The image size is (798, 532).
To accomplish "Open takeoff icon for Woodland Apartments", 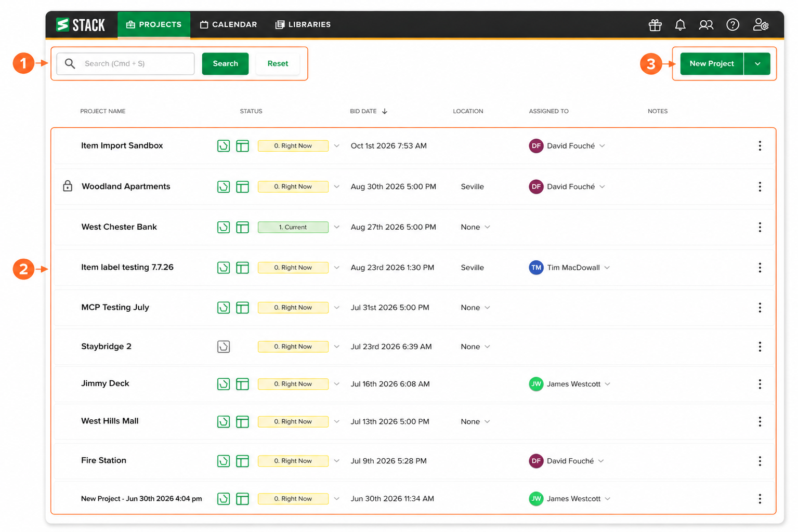I will pos(224,187).
